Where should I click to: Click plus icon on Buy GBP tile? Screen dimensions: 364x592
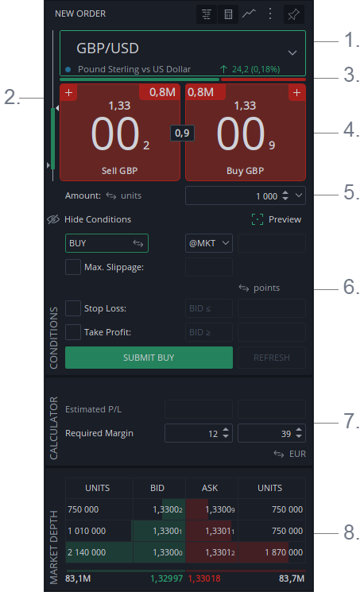coord(296,92)
